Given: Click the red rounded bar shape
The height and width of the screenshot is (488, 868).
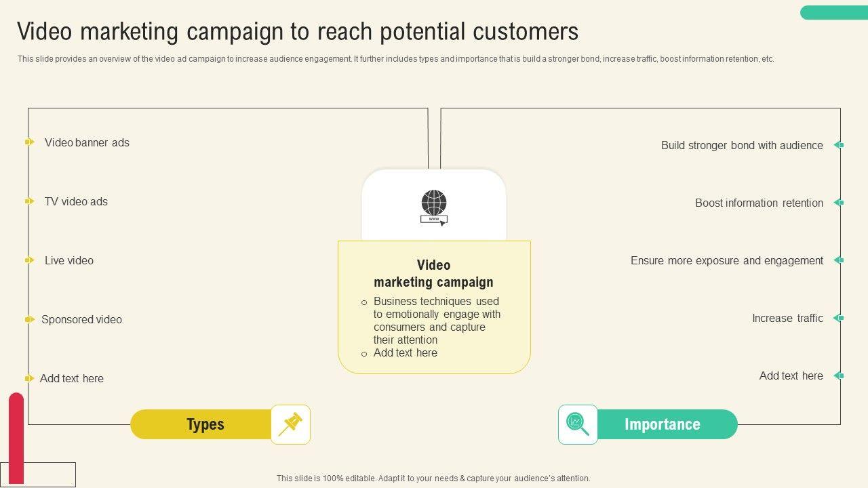Looking at the screenshot, I should tap(16, 437).
